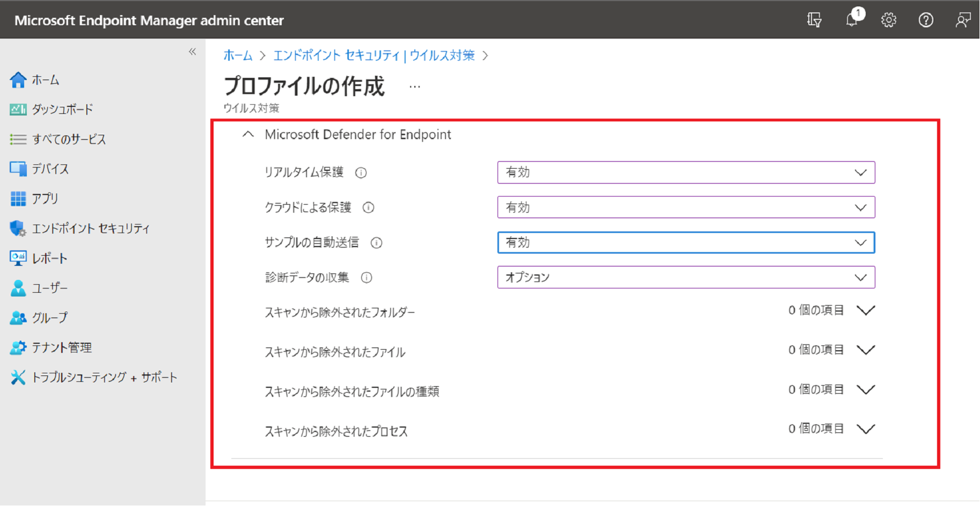Click the スキャンから除外されたプロセス label
Screen dimensions: 980x506
336,431
